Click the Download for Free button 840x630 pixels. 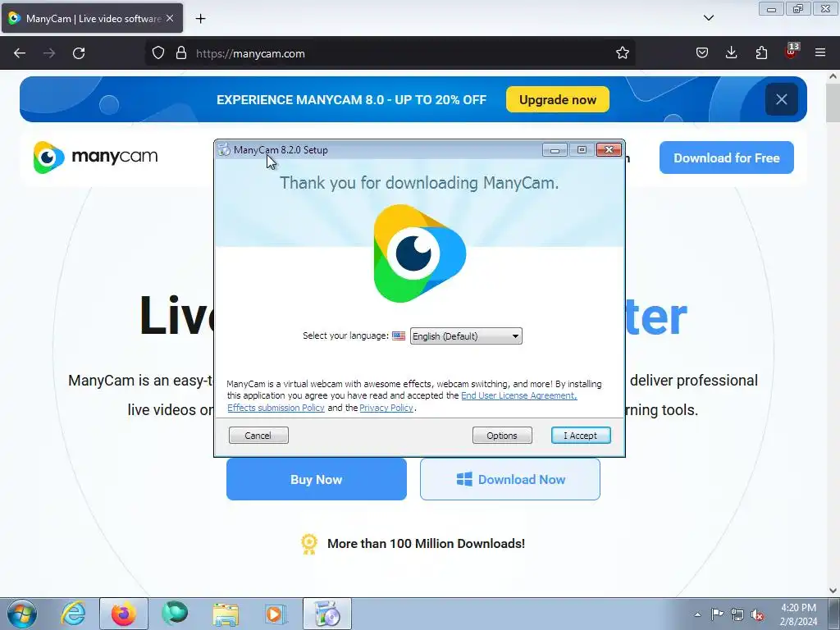[727, 157]
